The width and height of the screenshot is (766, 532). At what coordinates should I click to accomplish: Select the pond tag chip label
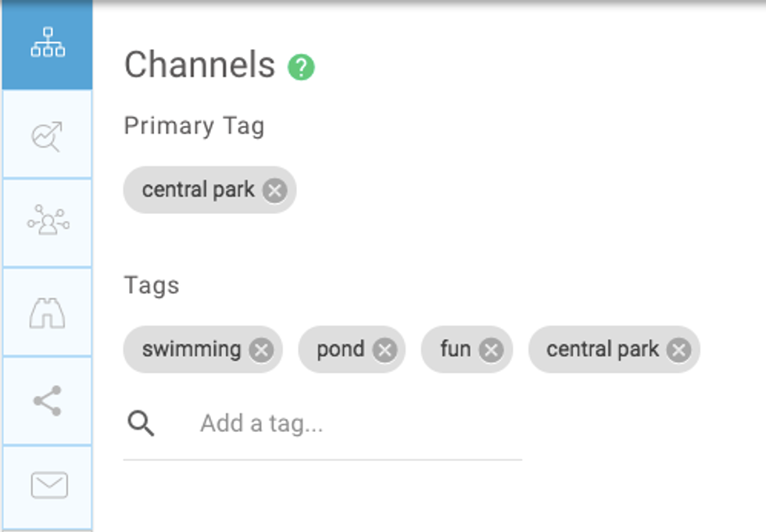(x=340, y=349)
